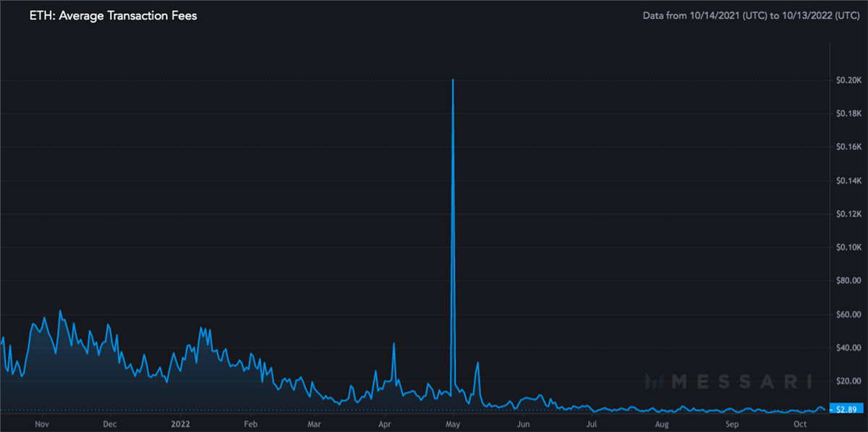Click the $60.00 y-axis label
Screen dimensions: 868x432
[x=848, y=315]
